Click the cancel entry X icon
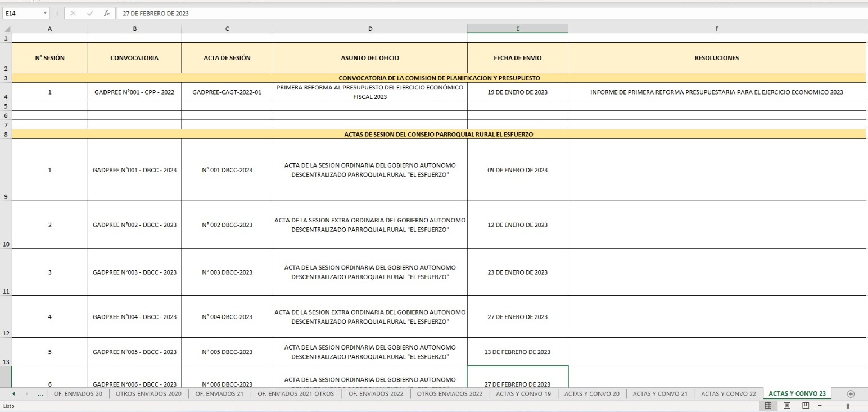868x412 pixels. [73, 14]
